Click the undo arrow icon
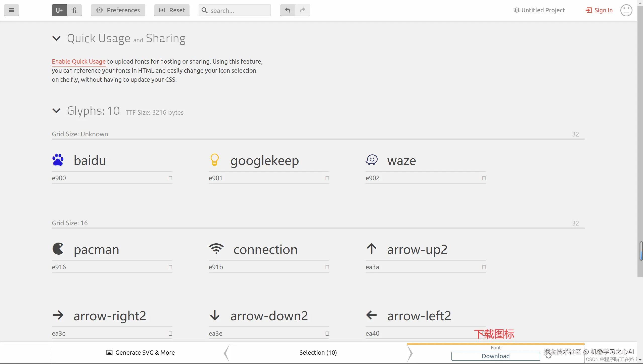 click(x=288, y=10)
